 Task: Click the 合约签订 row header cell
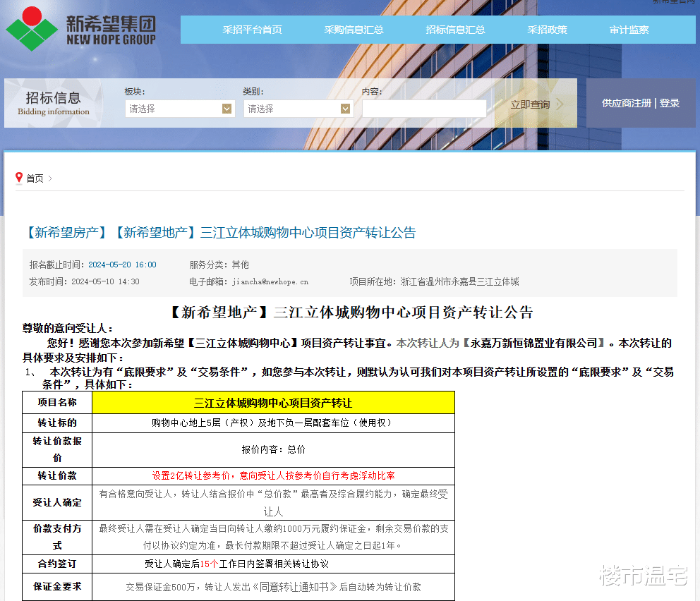click(57, 564)
